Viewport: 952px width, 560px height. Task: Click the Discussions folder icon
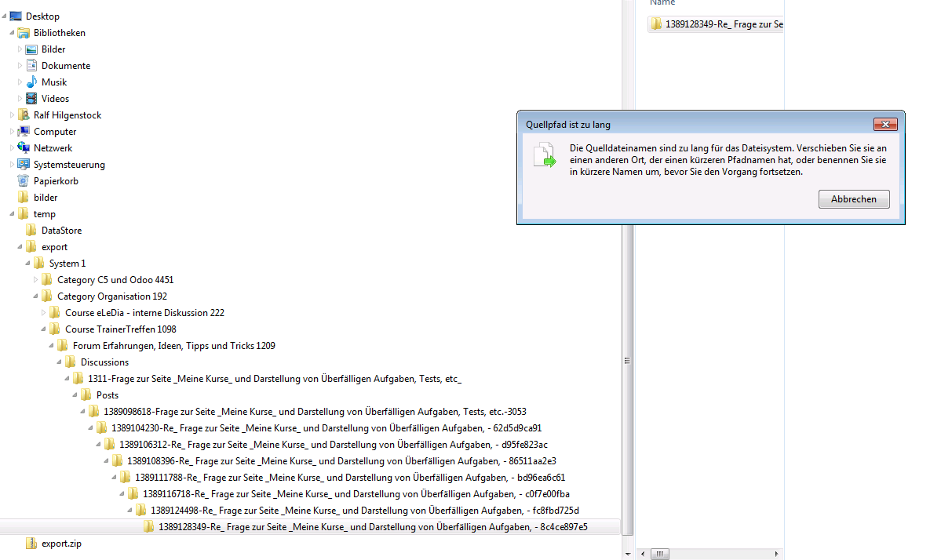click(x=71, y=362)
